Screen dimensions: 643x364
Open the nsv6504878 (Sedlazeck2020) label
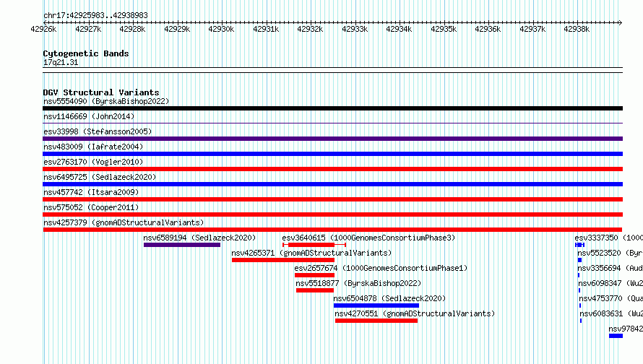(389, 298)
